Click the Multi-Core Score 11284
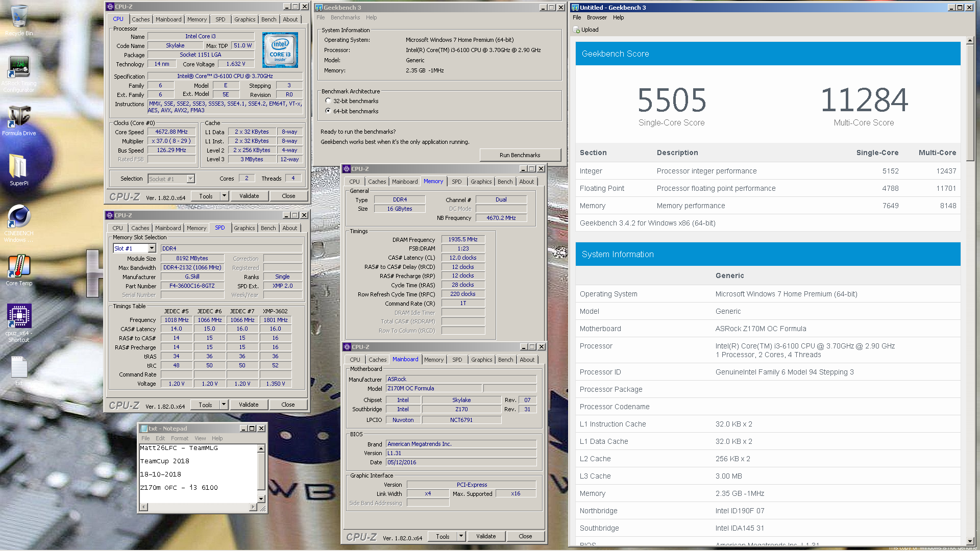 tap(864, 100)
